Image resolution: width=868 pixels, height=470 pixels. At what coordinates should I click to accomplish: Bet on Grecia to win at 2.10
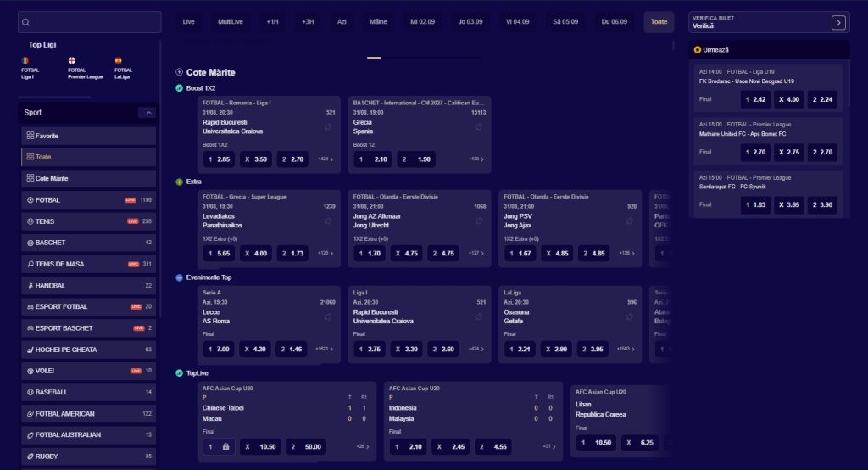tap(373, 159)
